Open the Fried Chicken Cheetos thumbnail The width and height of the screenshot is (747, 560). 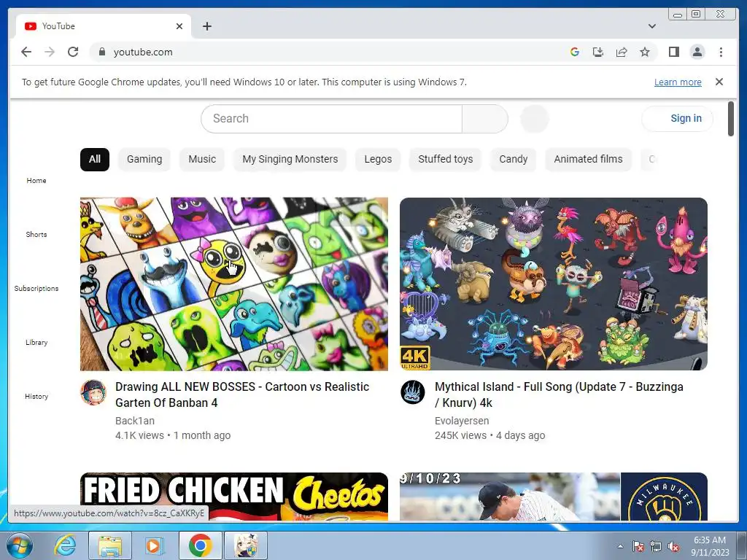coord(234,496)
